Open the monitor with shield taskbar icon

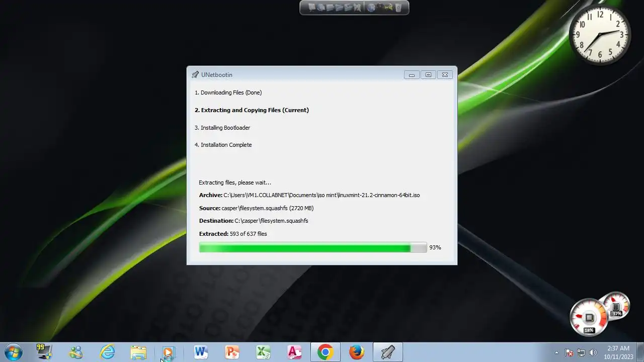(44, 352)
